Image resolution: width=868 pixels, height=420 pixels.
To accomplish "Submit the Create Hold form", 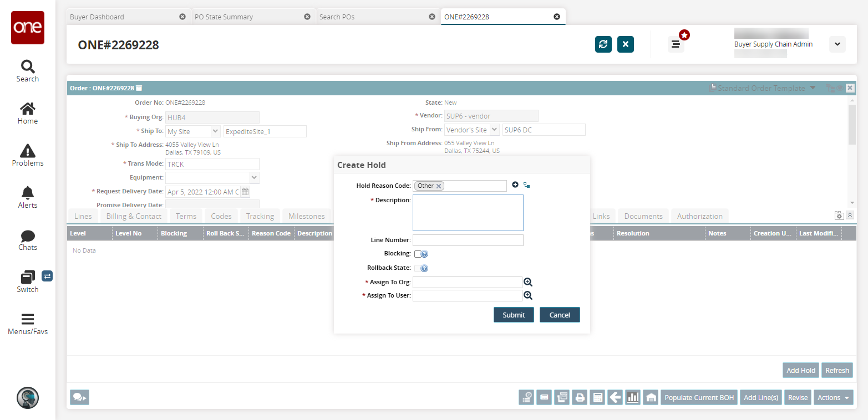I will [x=514, y=315].
